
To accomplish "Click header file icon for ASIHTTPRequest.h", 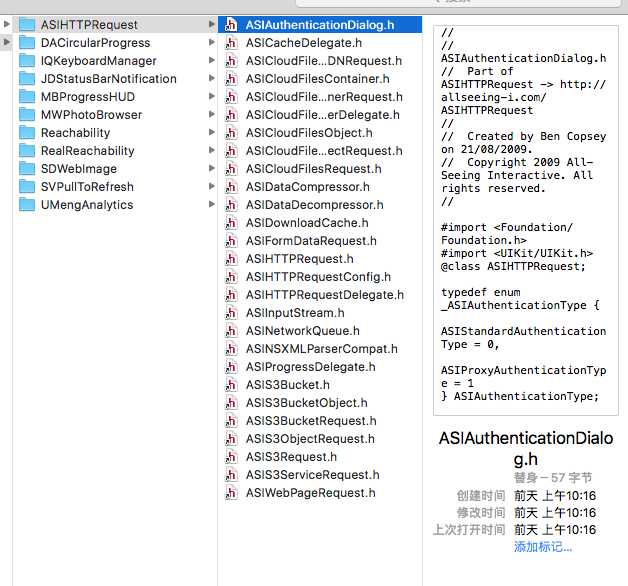I will coord(231,259).
